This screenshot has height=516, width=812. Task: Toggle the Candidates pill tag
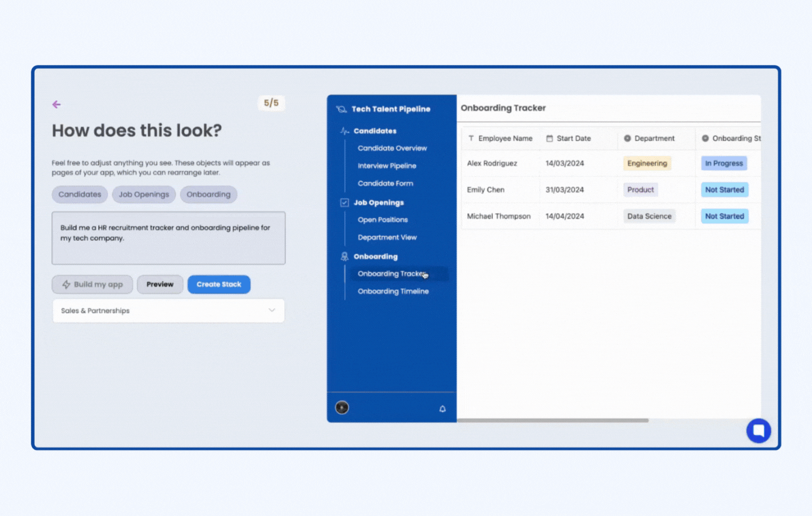pos(79,194)
